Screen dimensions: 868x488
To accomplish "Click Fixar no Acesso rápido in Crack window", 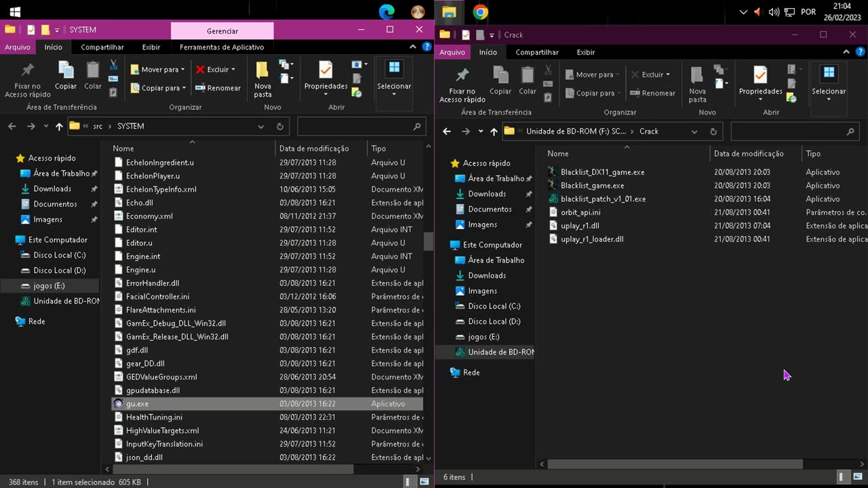I will (462, 85).
